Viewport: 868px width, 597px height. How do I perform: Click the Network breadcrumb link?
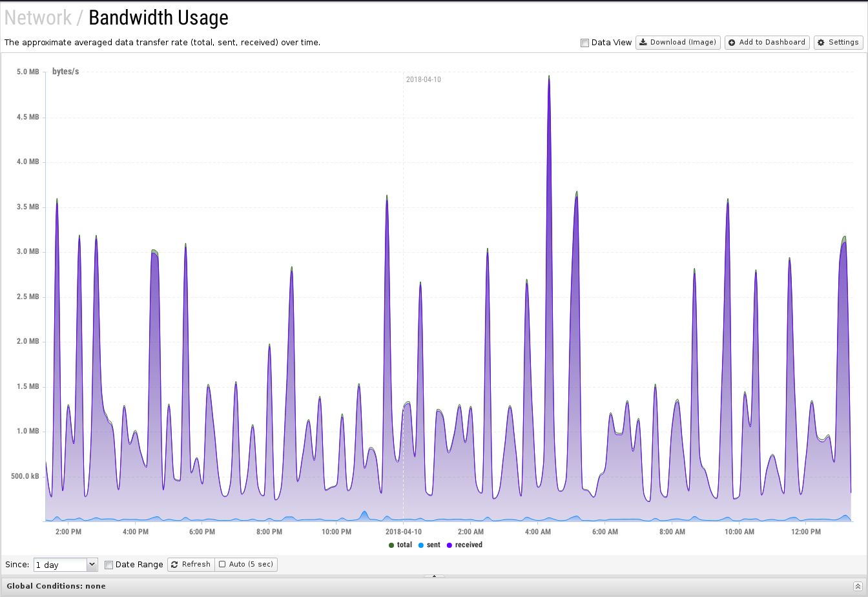[38, 17]
